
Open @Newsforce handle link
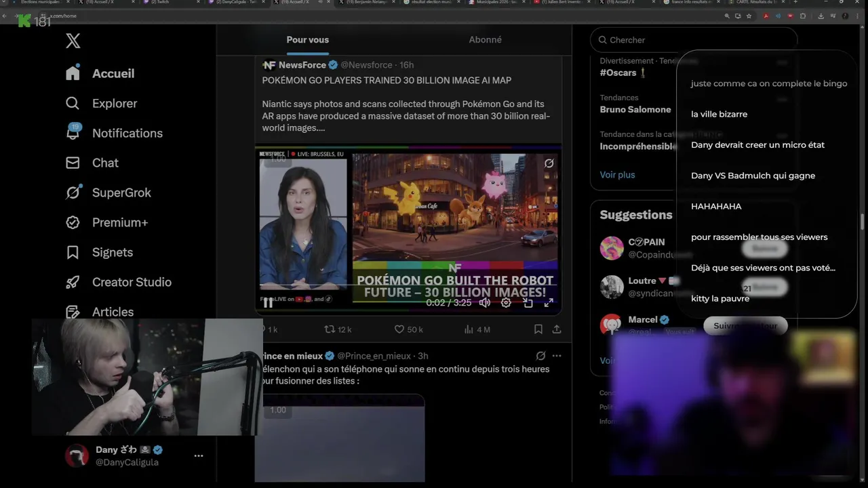366,65
